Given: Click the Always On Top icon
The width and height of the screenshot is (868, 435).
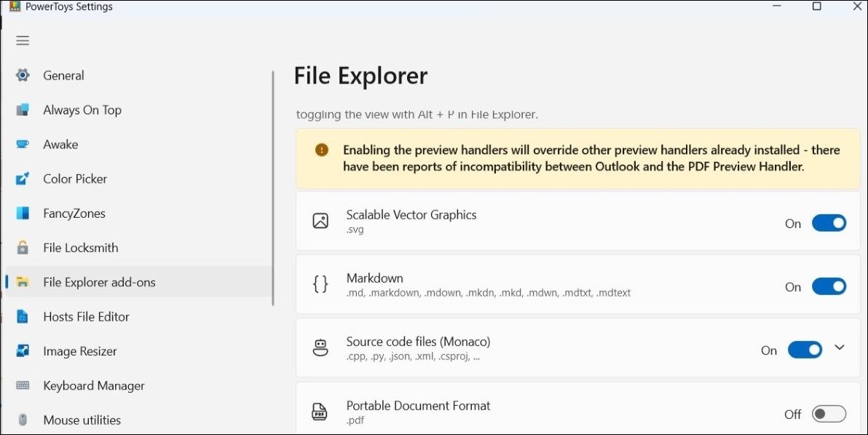Looking at the screenshot, I should [23, 110].
